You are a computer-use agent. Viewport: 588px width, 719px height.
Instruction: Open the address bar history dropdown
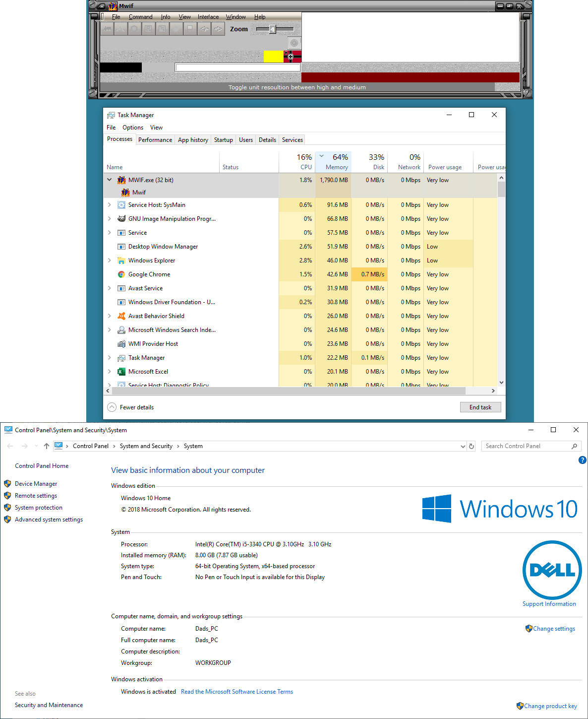tap(463, 446)
